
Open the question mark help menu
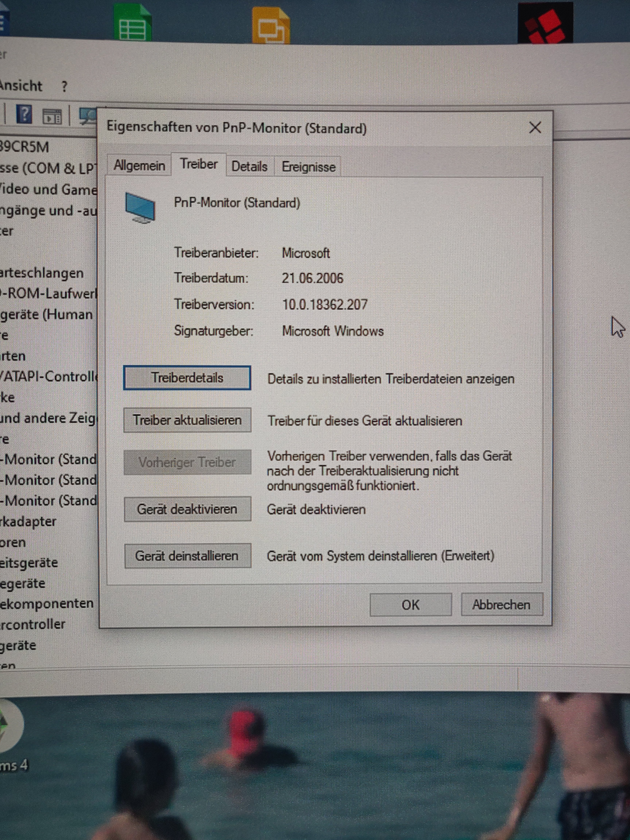click(64, 87)
